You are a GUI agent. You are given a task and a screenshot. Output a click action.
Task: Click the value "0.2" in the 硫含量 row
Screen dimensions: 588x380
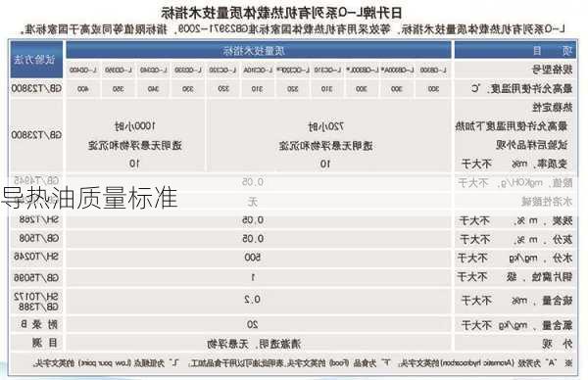tap(253, 300)
